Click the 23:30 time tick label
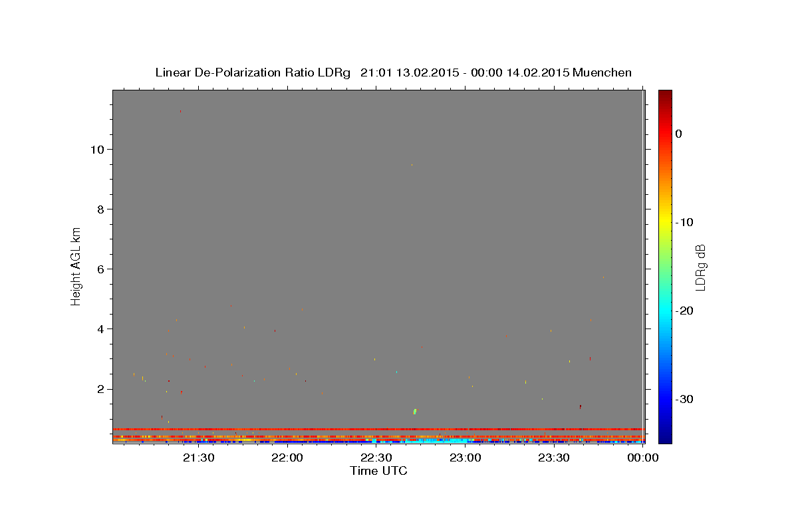The image size is (798, 532). click(x=553, y=458)
